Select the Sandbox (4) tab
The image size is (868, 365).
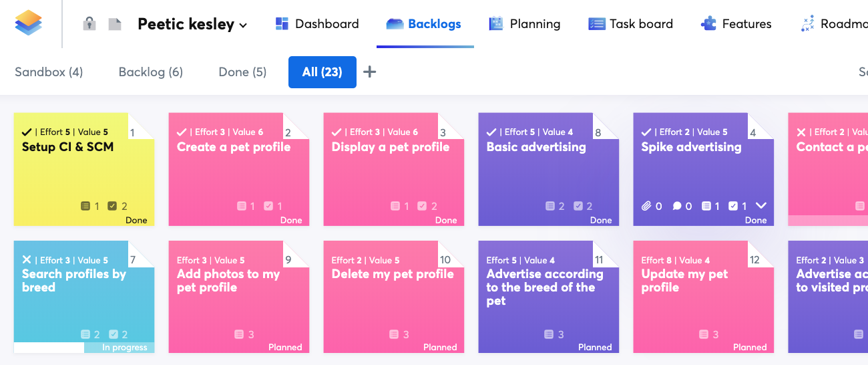click(x=49, y=72)
